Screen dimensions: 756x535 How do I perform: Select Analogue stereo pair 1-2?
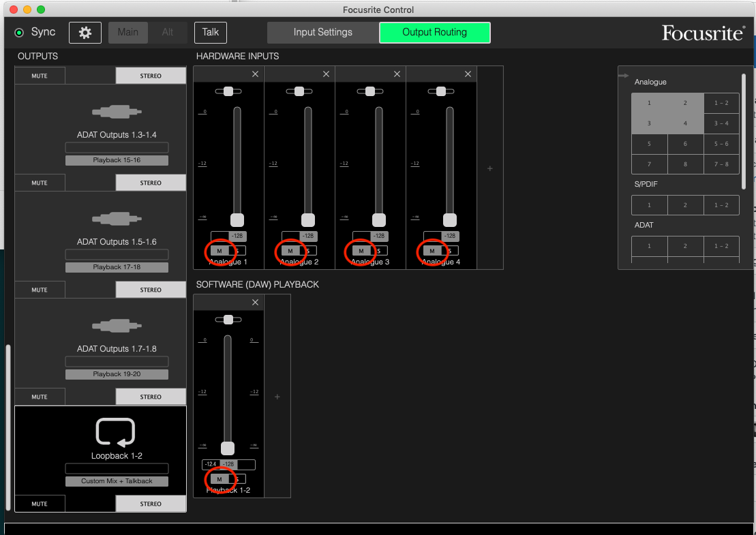point(721,103)
